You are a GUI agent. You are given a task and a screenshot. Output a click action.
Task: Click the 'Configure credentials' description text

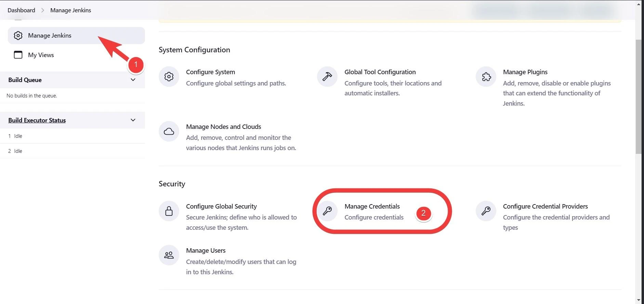tap(374, 217)
